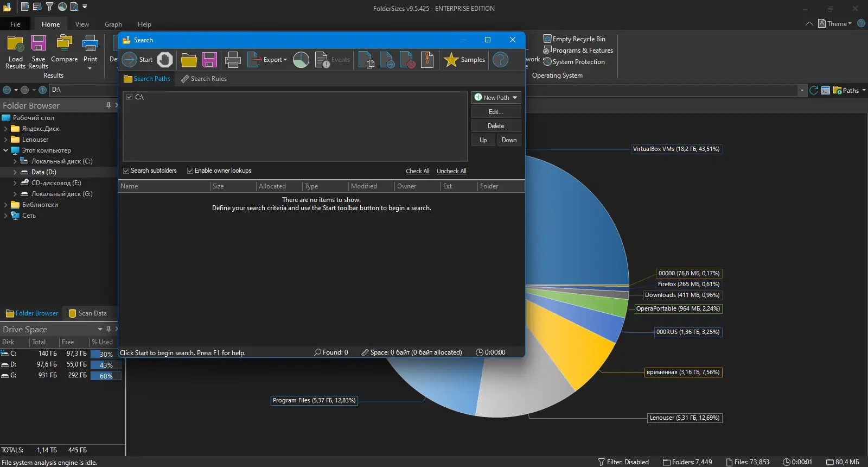Toggle the Search subfolders checkbox
Screen dimensions: 868x467
click(x=126, y=171)
